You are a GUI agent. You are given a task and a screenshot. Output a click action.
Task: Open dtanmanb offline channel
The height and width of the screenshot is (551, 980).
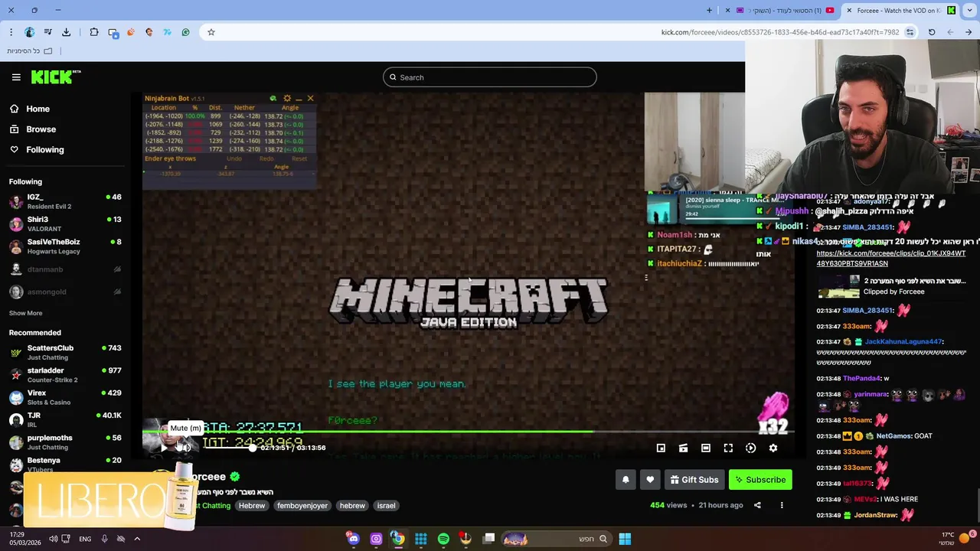coord(65,269)
